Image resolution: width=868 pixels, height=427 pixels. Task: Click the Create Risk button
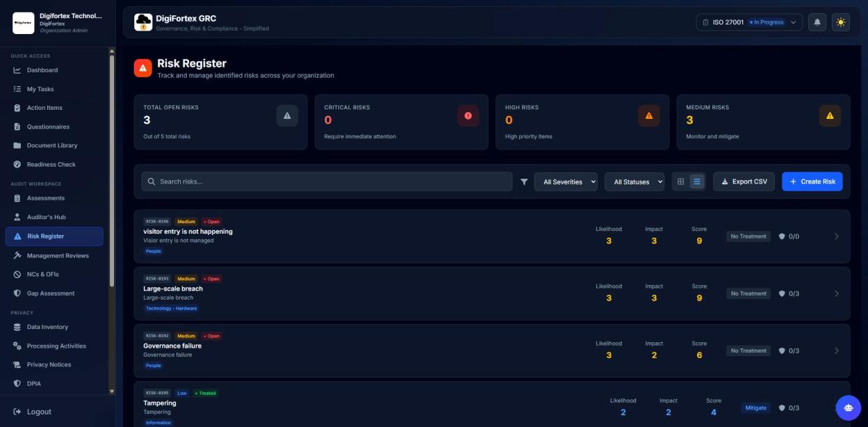click(x=812, y=182)
